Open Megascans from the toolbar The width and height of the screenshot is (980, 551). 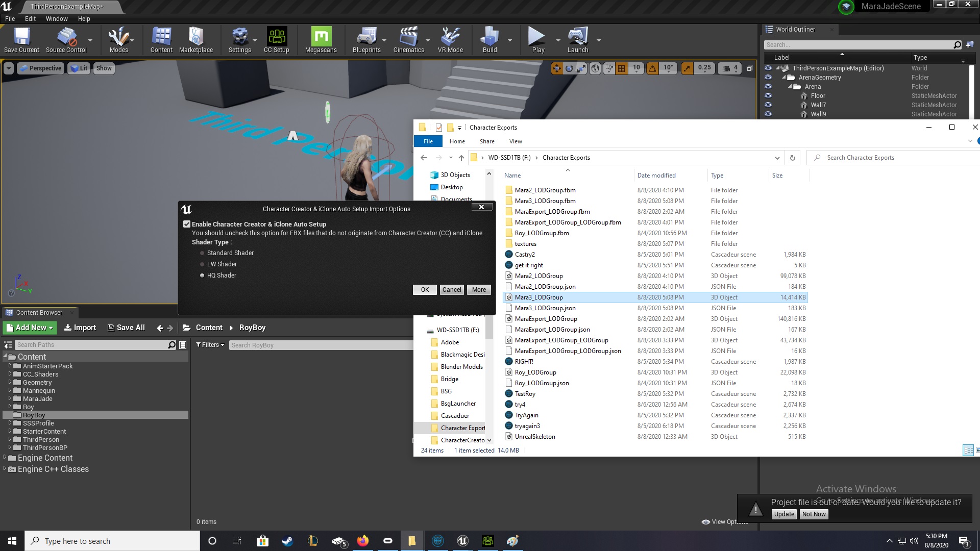coord(321,40)
